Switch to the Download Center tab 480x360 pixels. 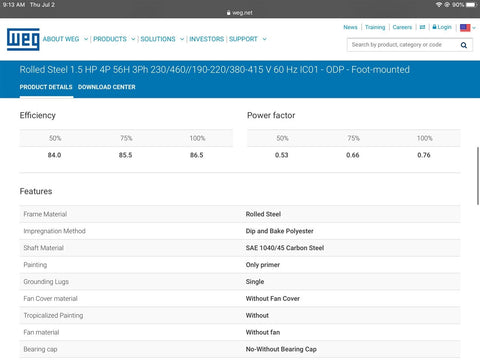(x=107, y=87)
